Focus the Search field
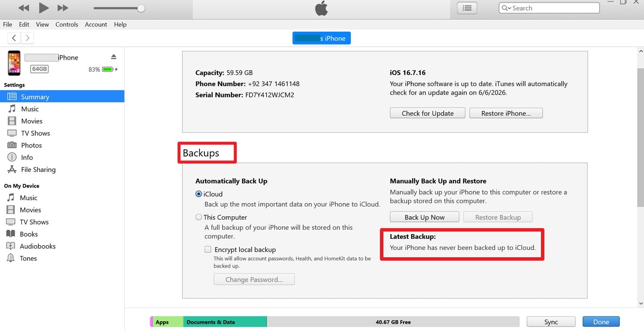This screenshot has width=644, height=331. (x=549, y=8)
